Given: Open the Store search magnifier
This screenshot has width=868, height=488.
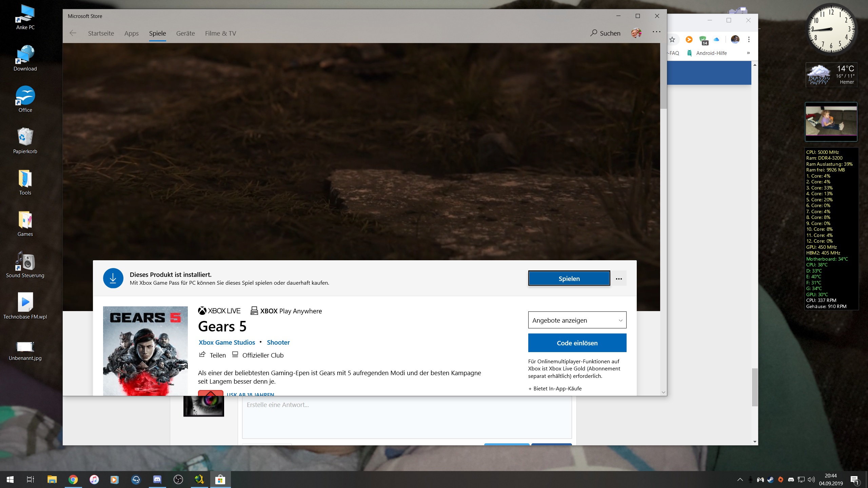Looking at the screenshot, I should [x=594, y=33].
